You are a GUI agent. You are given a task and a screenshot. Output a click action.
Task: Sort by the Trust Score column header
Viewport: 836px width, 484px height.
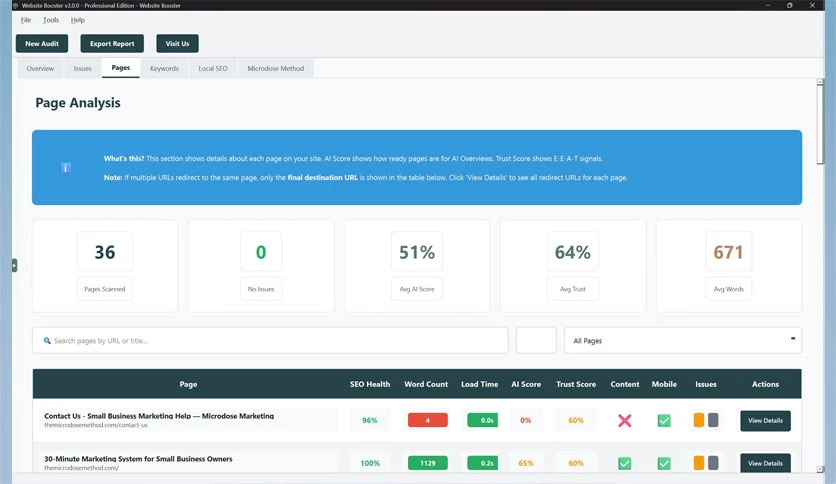click(x=576, y=384)
